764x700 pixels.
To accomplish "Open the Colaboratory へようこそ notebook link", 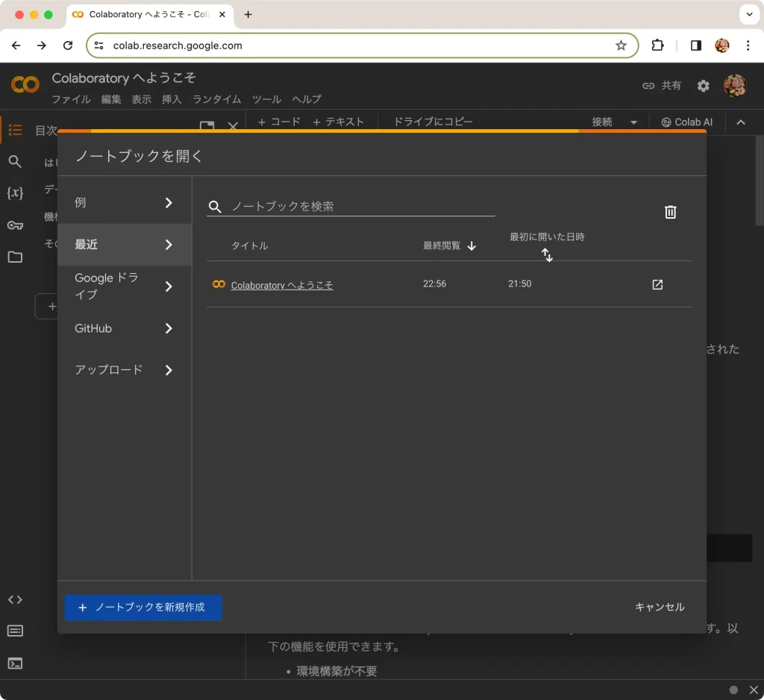I will [282, 285].
